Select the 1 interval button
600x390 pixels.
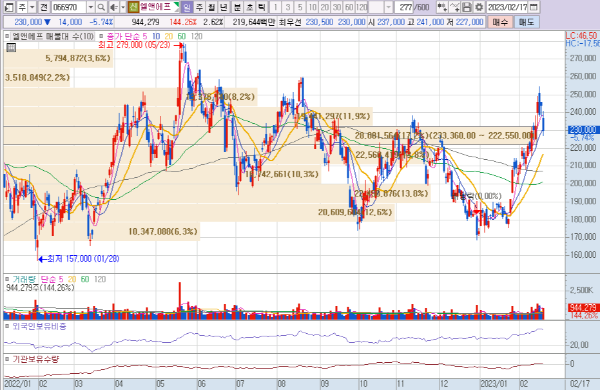tap(276, 7)
